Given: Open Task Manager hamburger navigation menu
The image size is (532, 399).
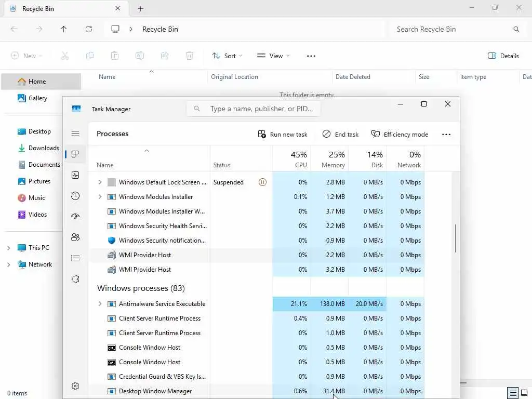Looking at the screenshot, I should tap(75, 134).
